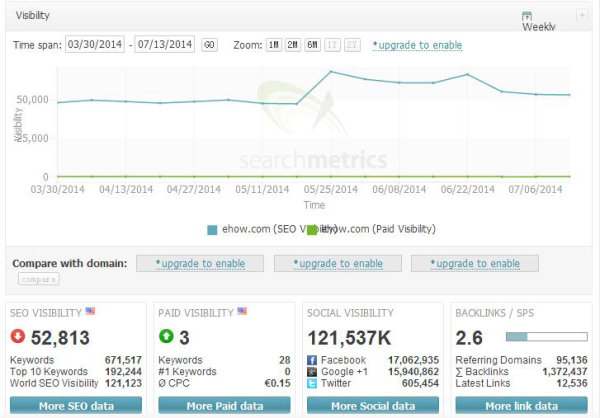Image resolution: width=600 pixels, height=418 pixels.
Task: Open More SEO data
Action: pos(75,405)
